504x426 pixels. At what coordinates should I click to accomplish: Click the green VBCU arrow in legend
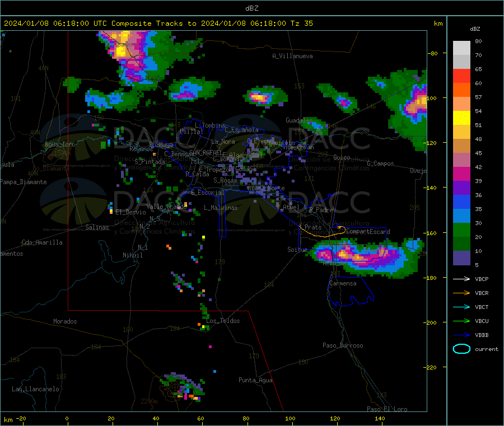click(x=461, y=321)
